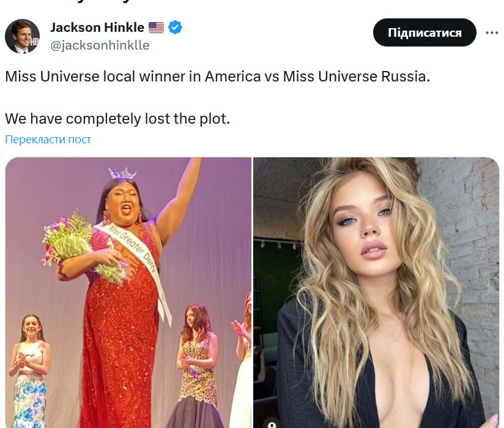Viewport: 504px width, 428px height.
Task: Open the right blonde woman photo
Action: (376, 293)
